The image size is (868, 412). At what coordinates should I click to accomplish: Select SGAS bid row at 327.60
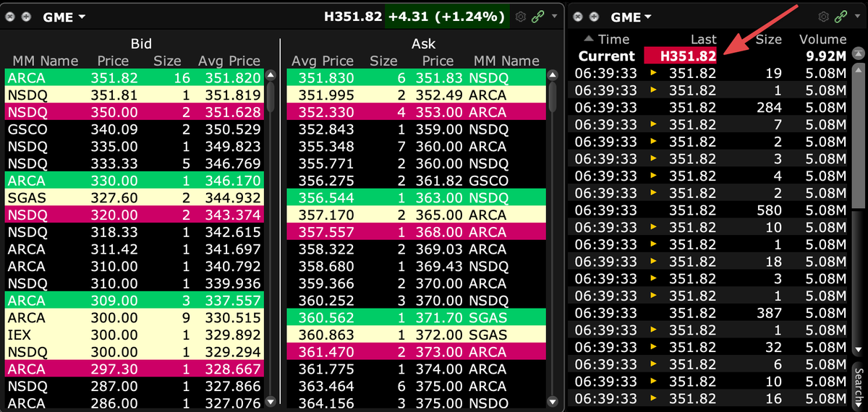click(x=135, y=198)
